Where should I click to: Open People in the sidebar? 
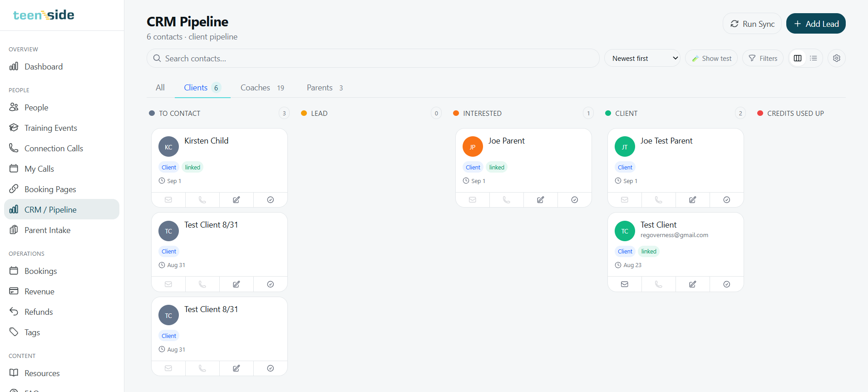(62, 108)
